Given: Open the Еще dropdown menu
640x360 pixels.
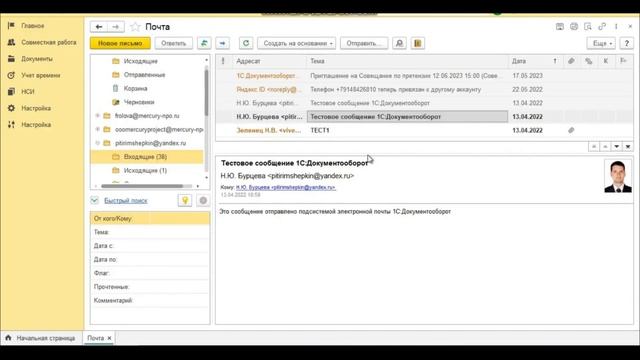Looking at the screenshot, I should (601, 43).
